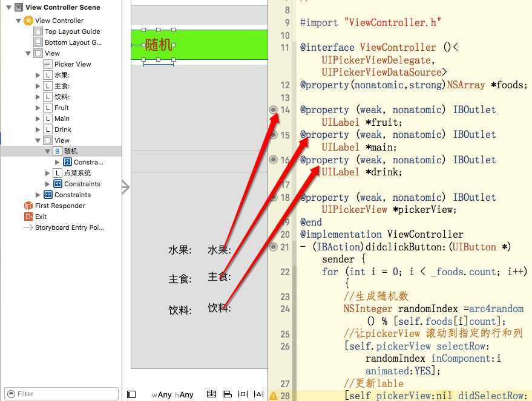
Task: Click the First Responder cube icon
Action: 28,206
